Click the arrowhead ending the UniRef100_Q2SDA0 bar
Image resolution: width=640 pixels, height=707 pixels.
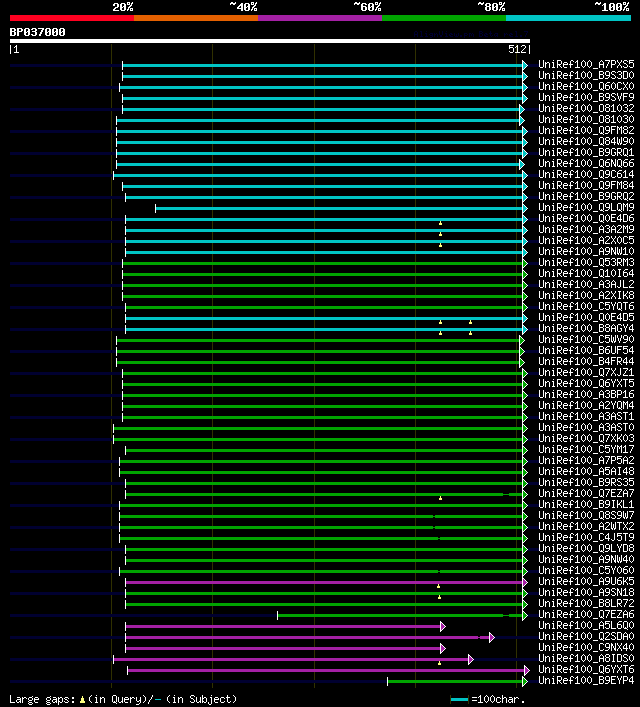[492, 638]
